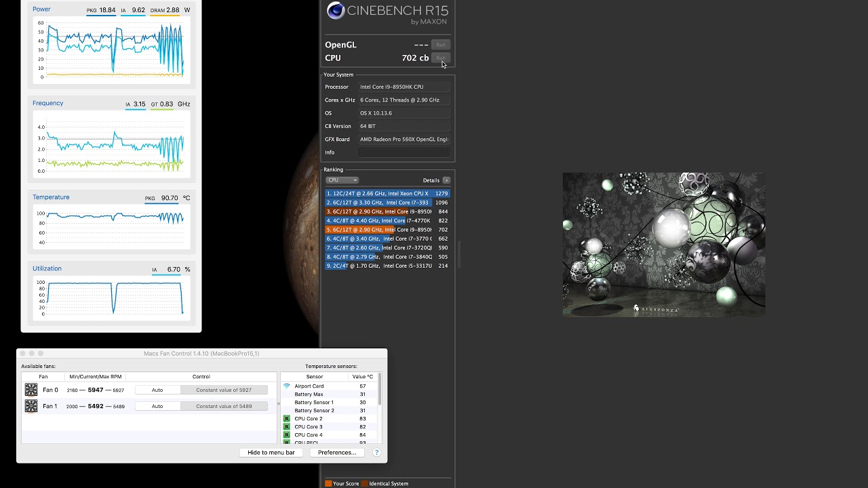868x488 pixels.
Task: Click the DRAM 2.88 power readout
Action: [165, 10]
